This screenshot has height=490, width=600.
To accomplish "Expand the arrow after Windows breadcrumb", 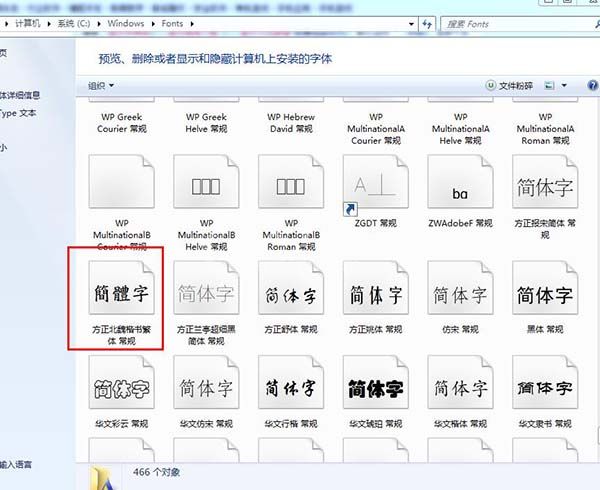I will pos(153,24).
